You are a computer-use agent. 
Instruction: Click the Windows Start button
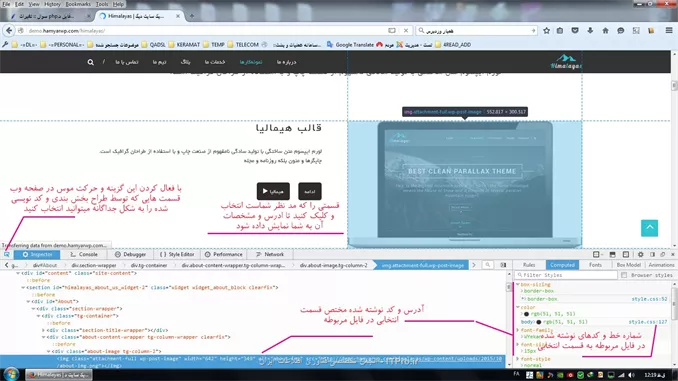pyautogui.click(x=11, y=375)
